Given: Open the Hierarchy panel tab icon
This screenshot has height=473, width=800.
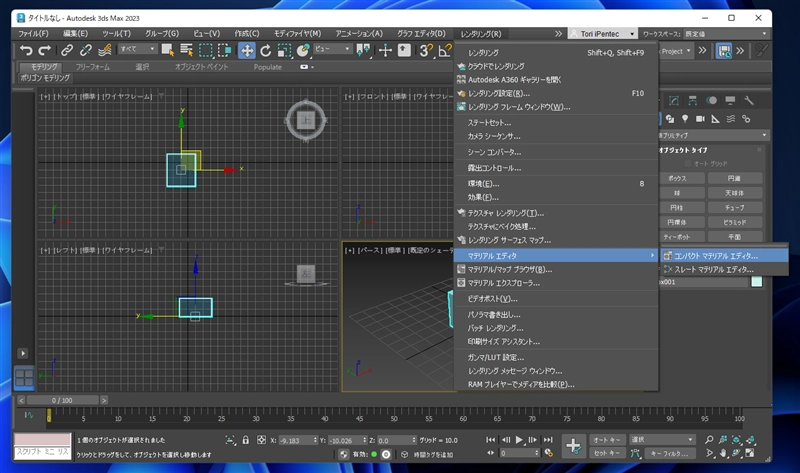Looking at the screenshot, I should pyautogui.click(x=692, y=101).
